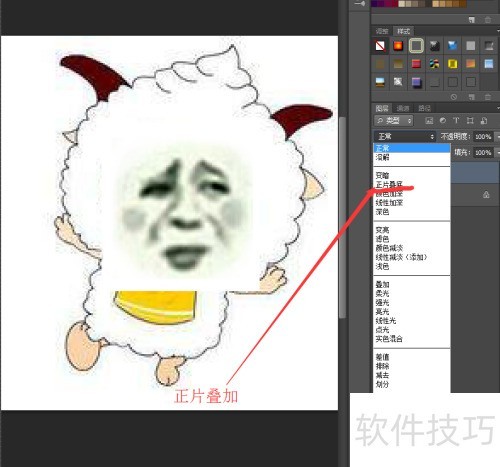Apply the black glossy style preset
500x467 pixels.
(434, 46)
